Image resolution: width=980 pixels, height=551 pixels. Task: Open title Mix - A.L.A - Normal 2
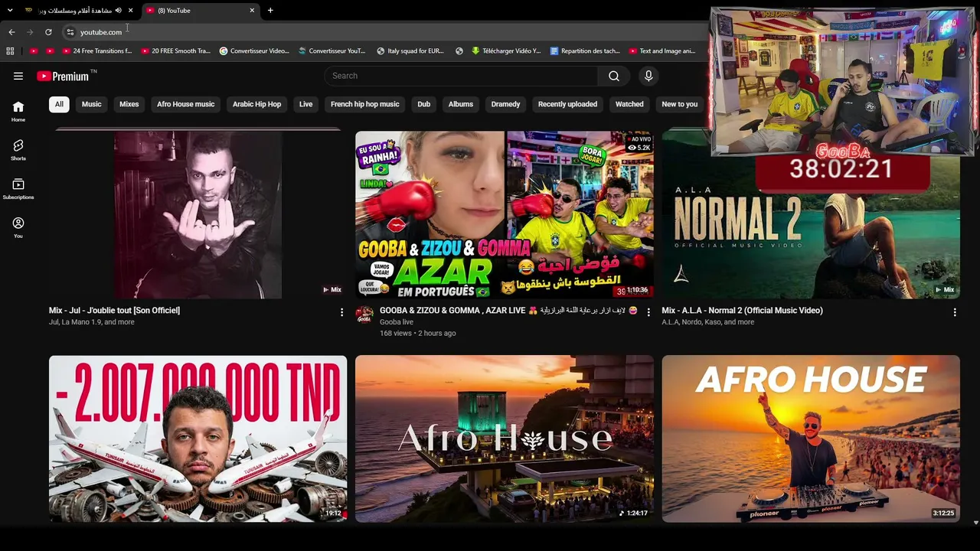point(742,310)
